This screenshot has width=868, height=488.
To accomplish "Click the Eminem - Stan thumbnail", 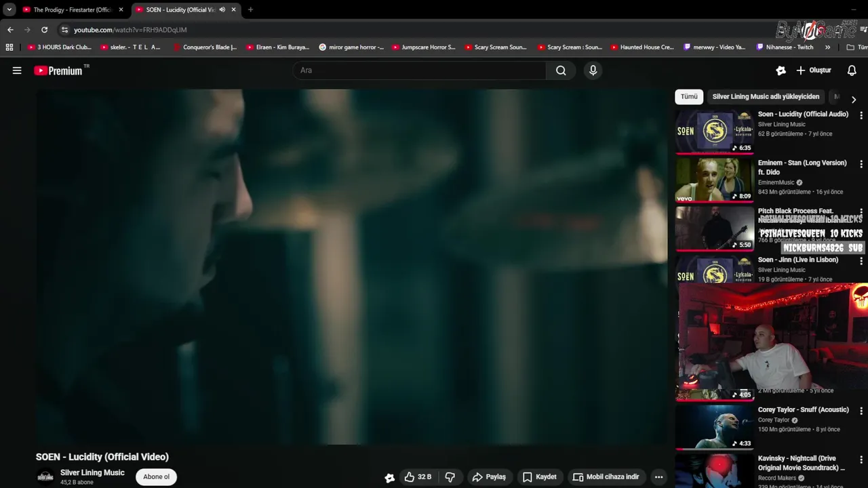I will point(715,180).
